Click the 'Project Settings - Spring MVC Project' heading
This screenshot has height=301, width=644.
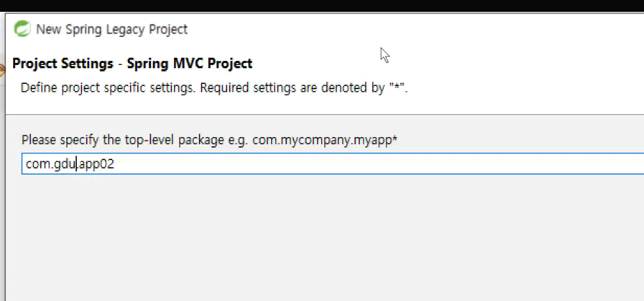[132, 64]
